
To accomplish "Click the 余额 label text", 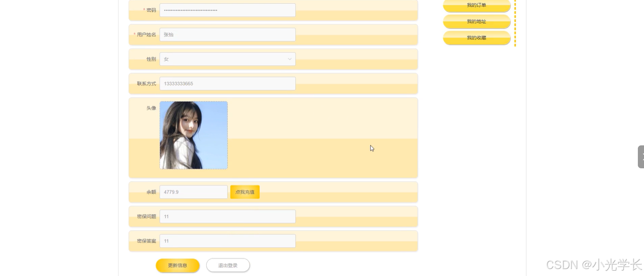I will (151, 192).
